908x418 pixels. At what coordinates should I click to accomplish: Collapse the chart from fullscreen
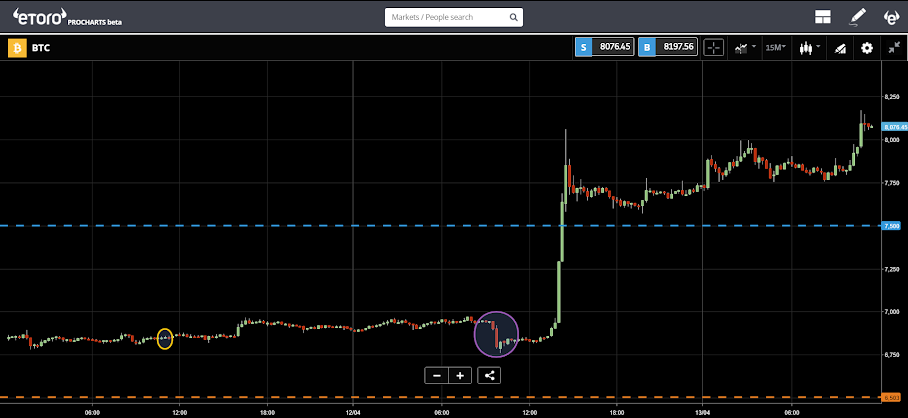pyautogui.click(x=894, y=48)
